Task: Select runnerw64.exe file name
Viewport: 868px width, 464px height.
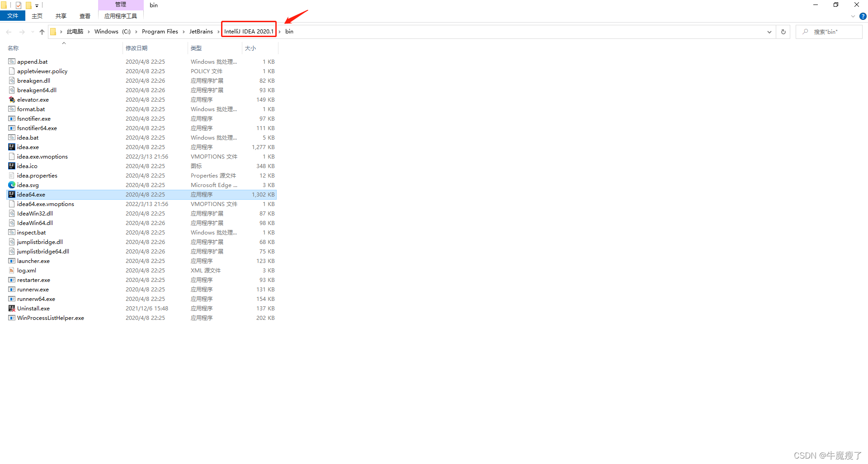Action: coord(36,299)
